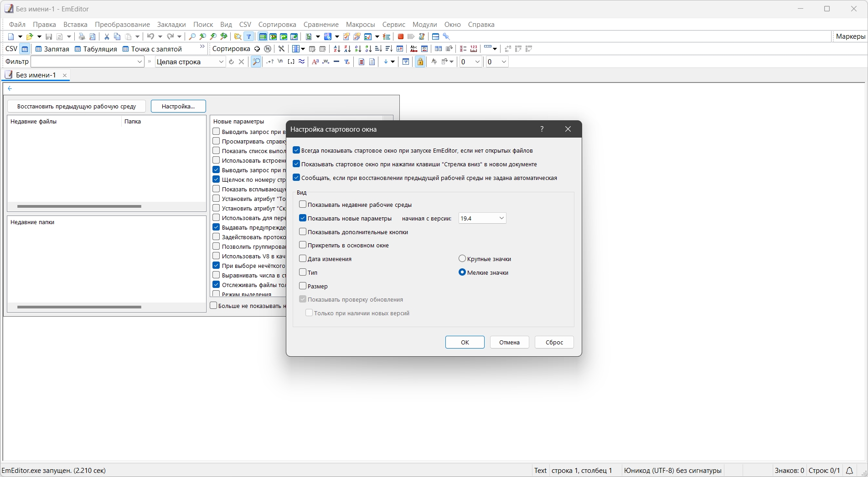
Task: Click the CSV mode grid icon next to CSV
Action: point(25,49)
